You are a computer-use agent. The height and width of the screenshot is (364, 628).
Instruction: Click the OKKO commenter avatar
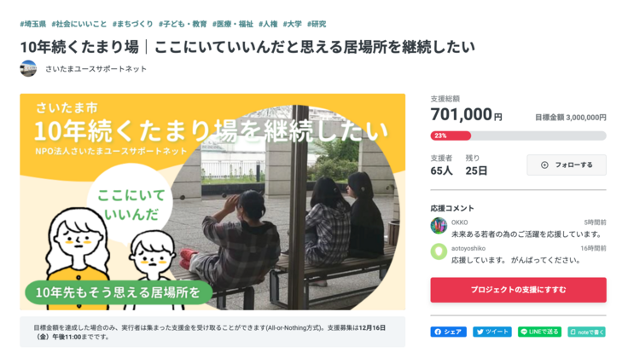[439, 226]
